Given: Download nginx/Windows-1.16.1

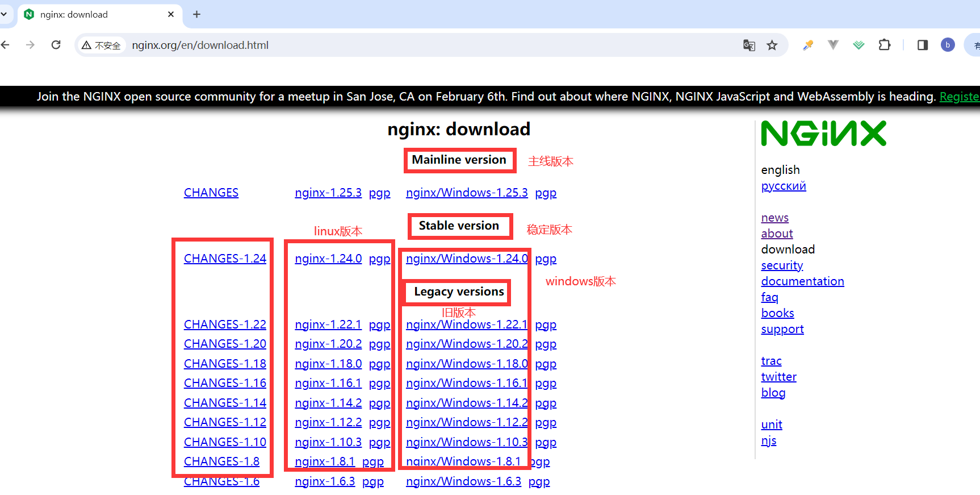Looking at the screenshot, I should pos(467,383).
